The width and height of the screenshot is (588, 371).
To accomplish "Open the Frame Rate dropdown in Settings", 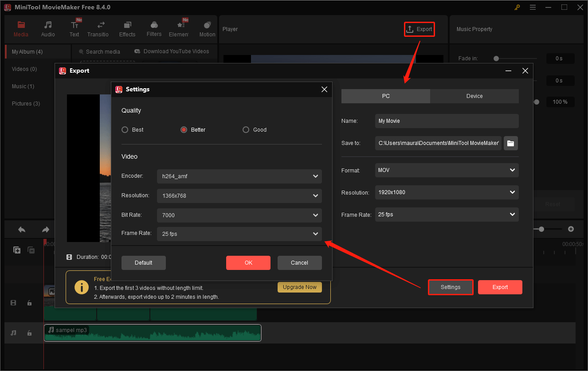I will 239,234.
